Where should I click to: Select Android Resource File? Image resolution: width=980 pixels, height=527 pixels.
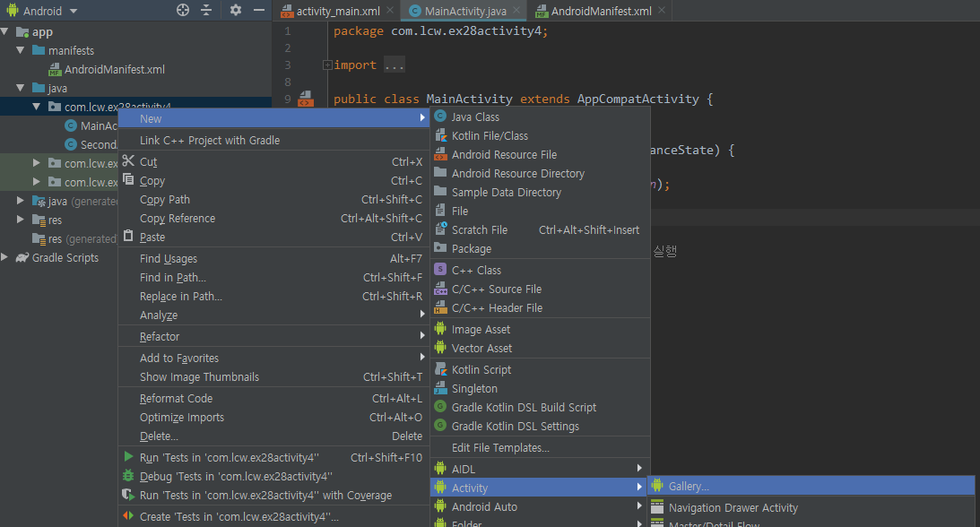tap(540, 154)
